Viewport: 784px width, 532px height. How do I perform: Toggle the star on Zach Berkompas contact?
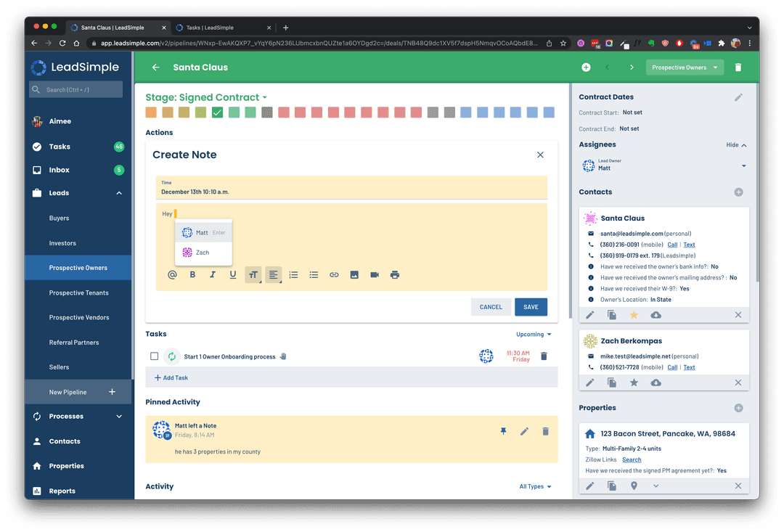[634, 382]
